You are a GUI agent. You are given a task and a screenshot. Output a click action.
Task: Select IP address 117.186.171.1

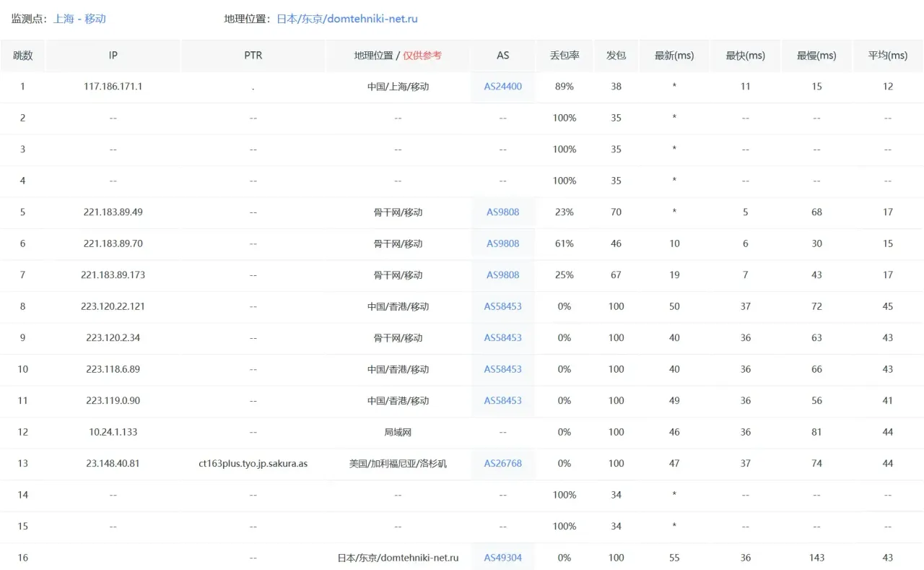click(113, 87)
